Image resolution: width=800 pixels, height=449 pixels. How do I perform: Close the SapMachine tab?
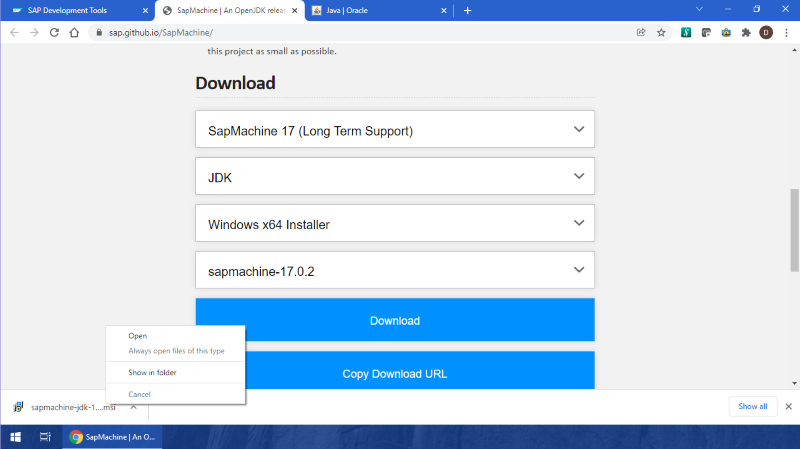tap(294, 10)
